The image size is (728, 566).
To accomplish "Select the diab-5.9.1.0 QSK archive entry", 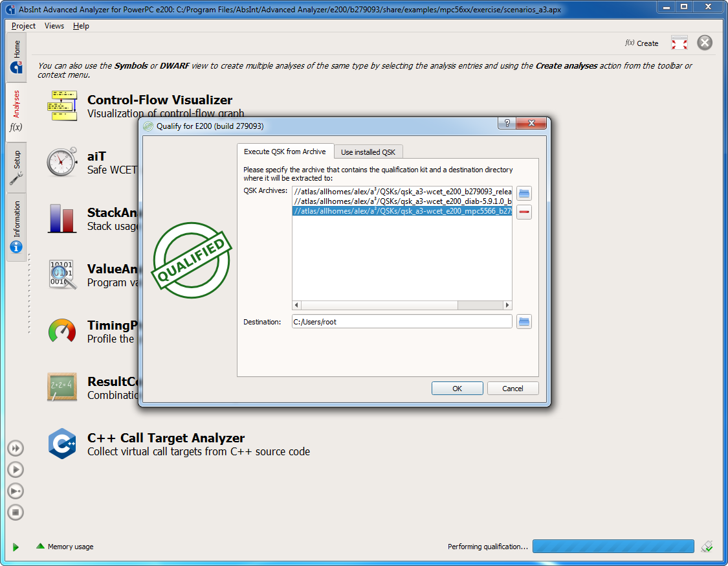I will [402, 201].
